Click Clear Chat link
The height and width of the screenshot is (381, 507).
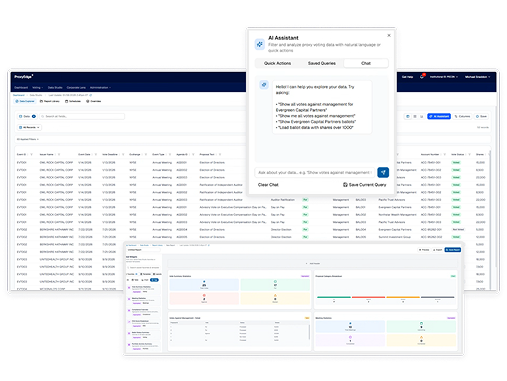point(268,185)
